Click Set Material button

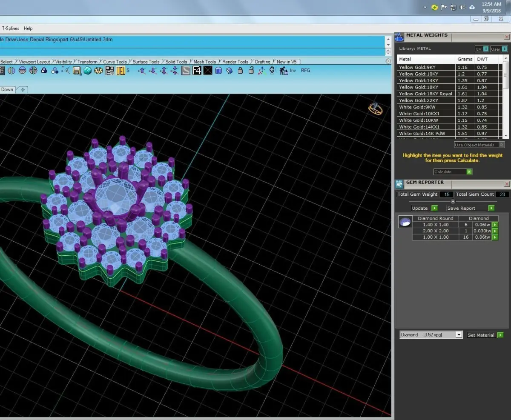pos(485,335)
